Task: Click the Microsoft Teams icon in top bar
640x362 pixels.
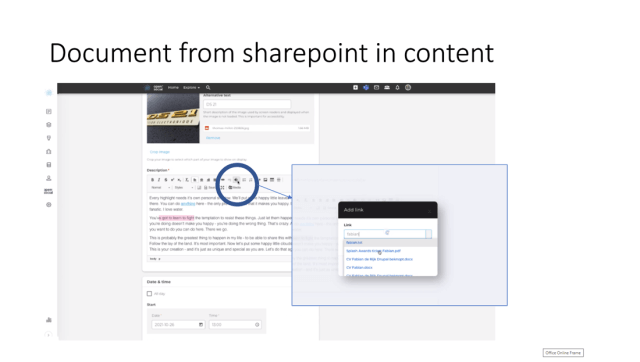Action: coord(366,88)
